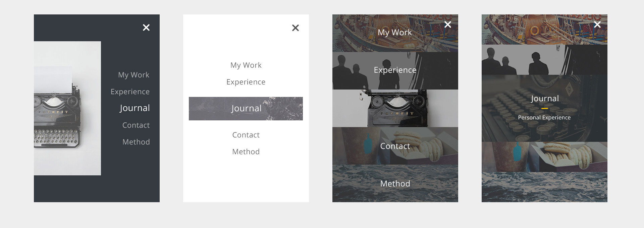
Task: Click the textured Journal banner in the white panel
Action: pos(246,108)
